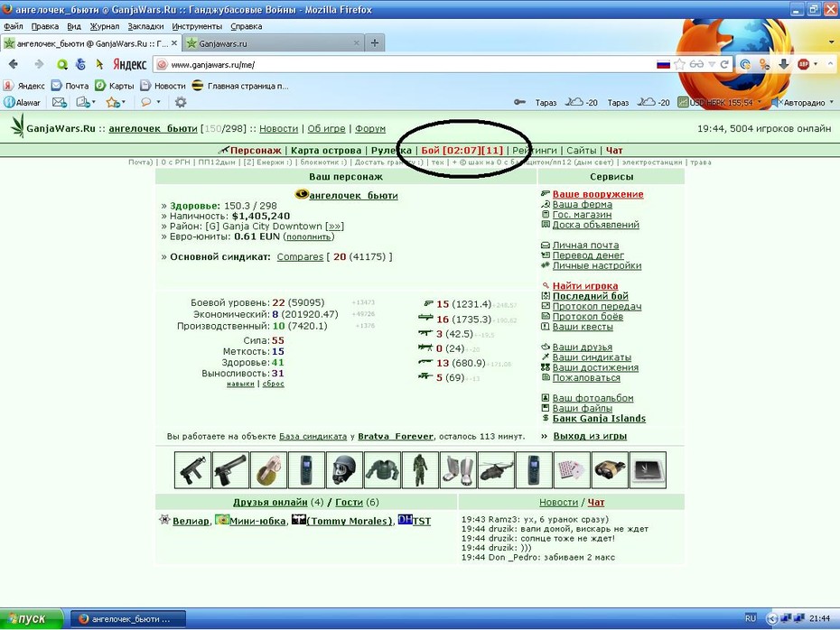
Task: Click the GanjaWars hemp leaf logo
Action: [18, 127]
